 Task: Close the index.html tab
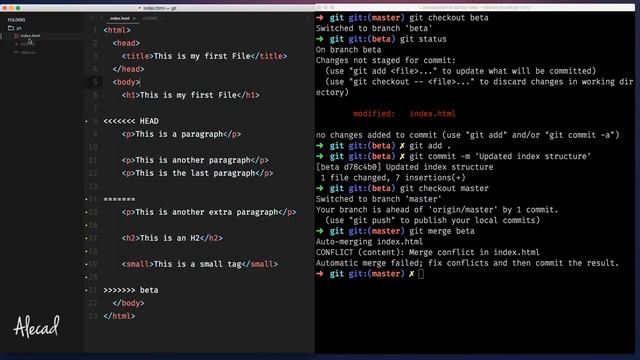134,18
